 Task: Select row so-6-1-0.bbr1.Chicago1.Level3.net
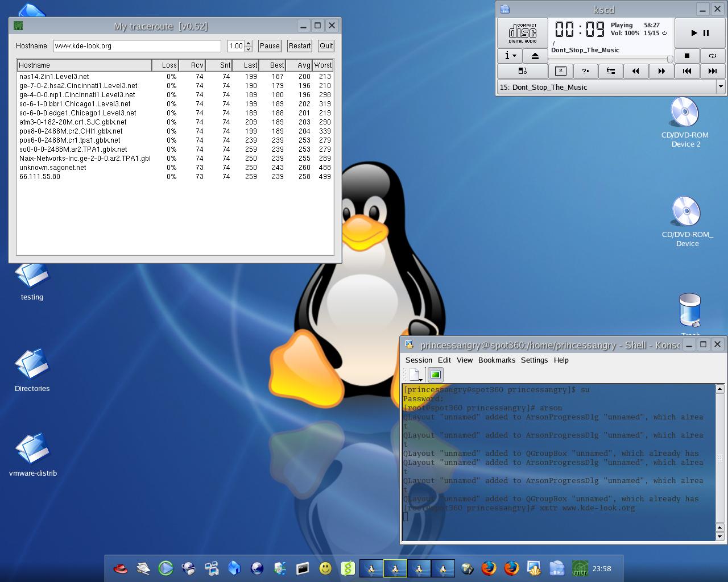[175, 104]
